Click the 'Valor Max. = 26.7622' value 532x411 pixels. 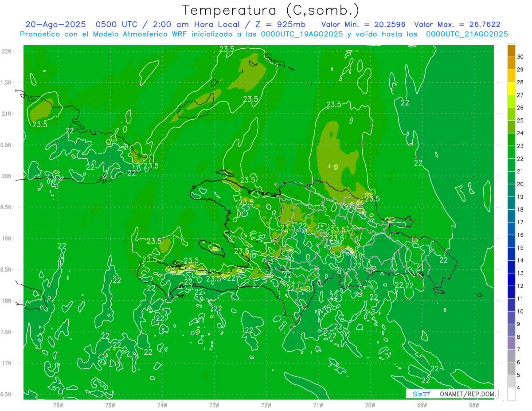point(457,25)
